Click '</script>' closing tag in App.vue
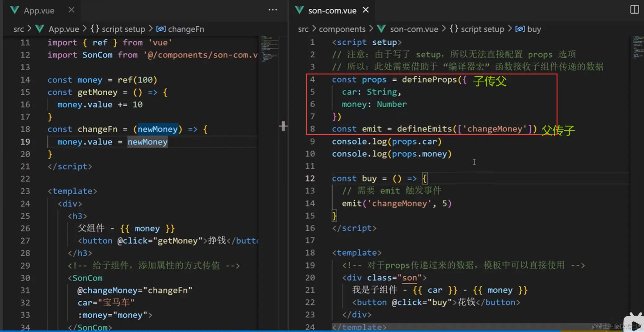This screenshot has width=644, height=332. click(x=70, y=167)
